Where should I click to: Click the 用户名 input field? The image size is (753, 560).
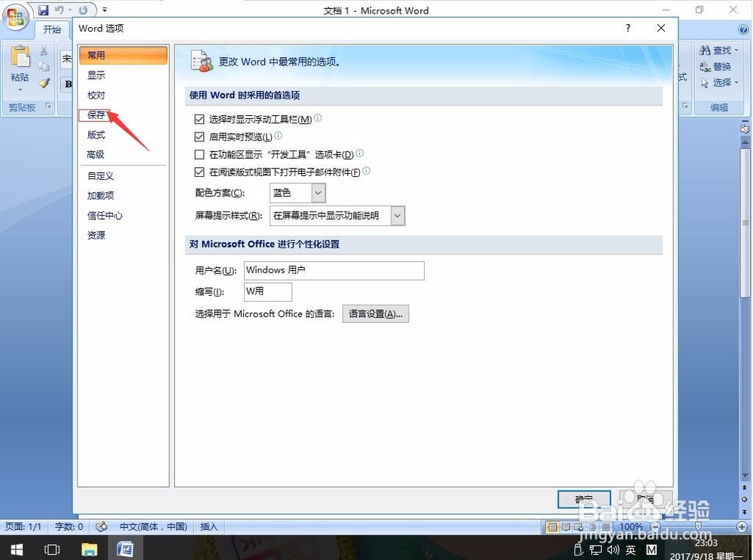pyautogui.click(x=334, y=271)
